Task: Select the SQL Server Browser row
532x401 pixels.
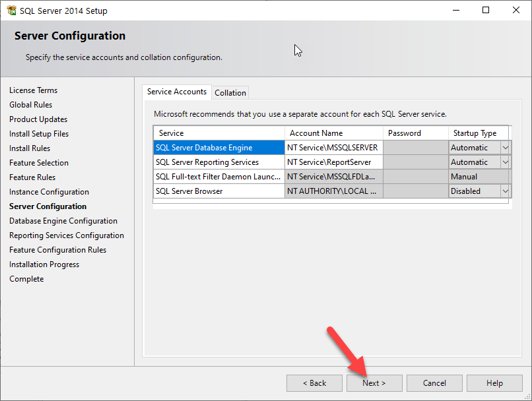Action: pos(219,191)
